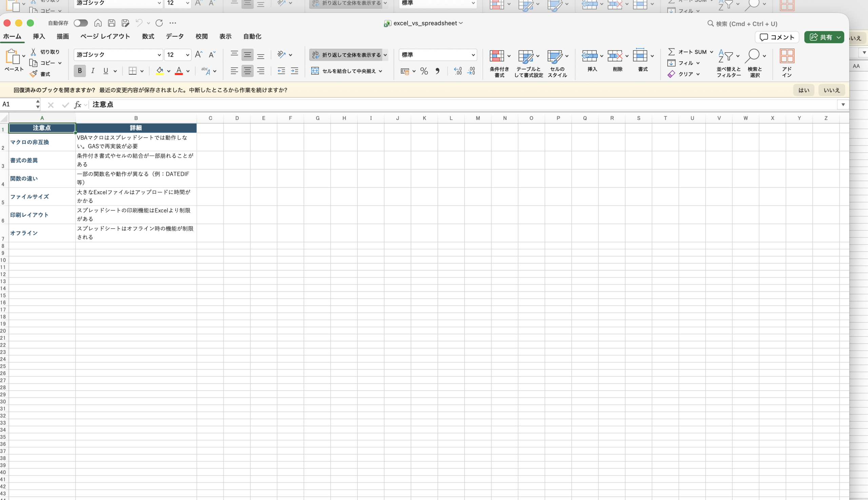868x500 pixels.
Task: Click the increase font size icon
Action: [198, 54]
